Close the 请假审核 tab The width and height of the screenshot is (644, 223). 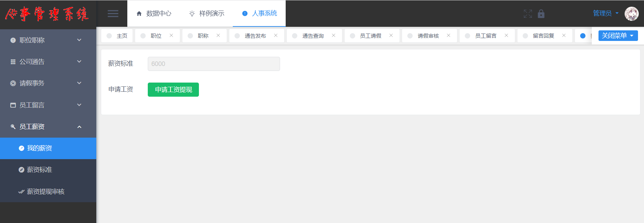449,35
